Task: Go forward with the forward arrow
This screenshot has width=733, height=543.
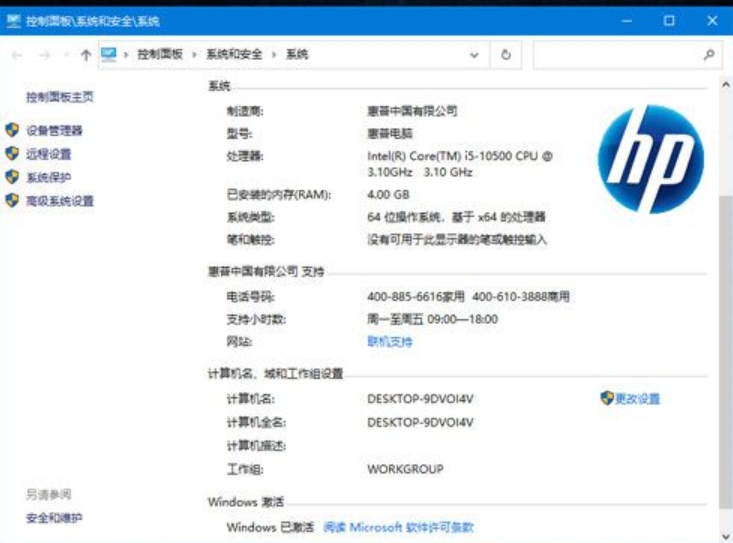Action: (x=44, y=55)
